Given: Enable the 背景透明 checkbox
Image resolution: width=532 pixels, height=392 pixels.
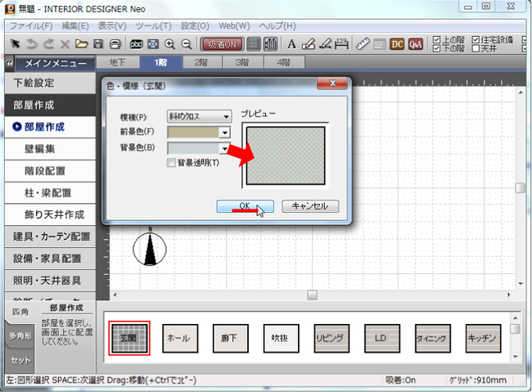Looking at the screenshot, I should [171, 163].
